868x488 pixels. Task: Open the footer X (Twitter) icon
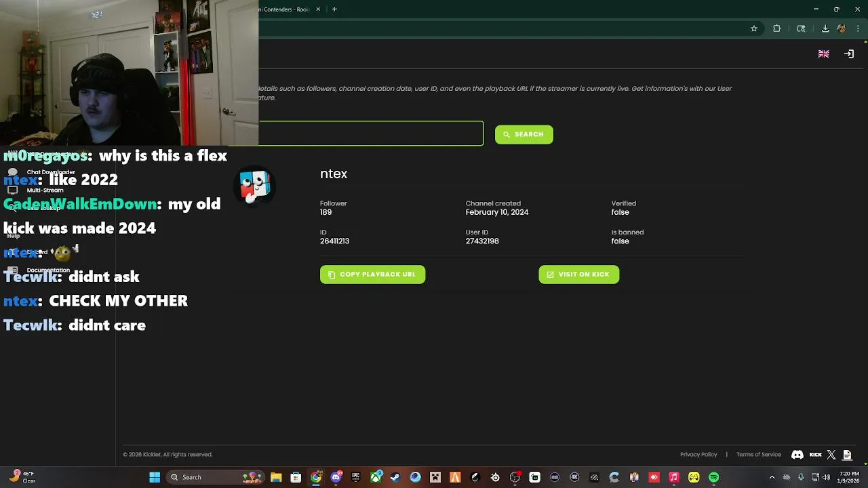(x=831, y=455)
